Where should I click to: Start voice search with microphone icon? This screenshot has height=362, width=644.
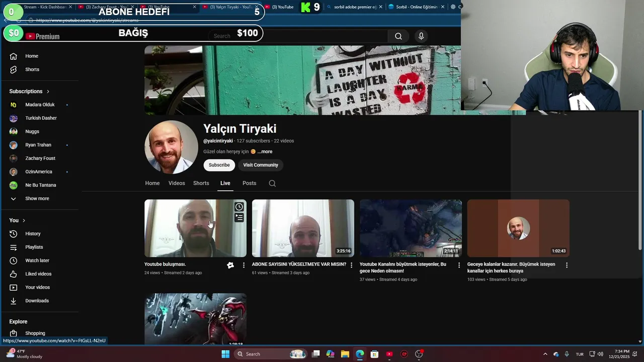pyautogui.click(x=421, y=36)
